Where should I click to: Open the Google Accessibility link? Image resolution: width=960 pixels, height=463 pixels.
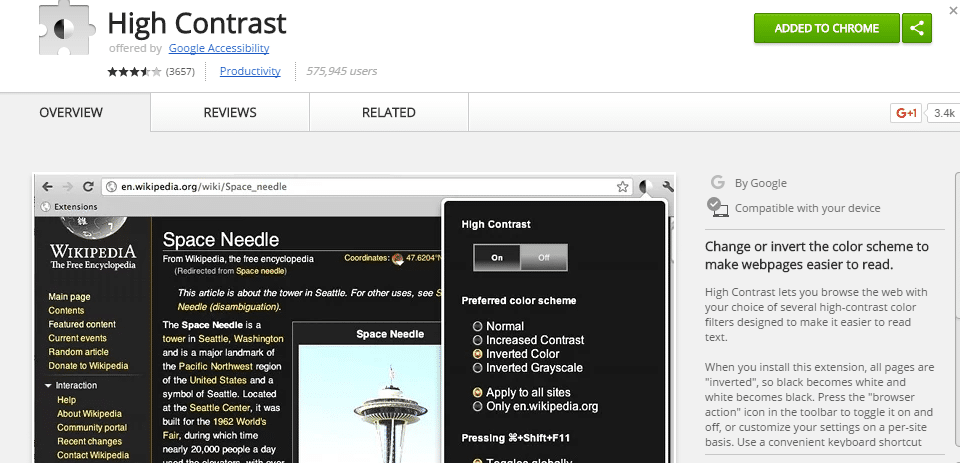(219, 48)
